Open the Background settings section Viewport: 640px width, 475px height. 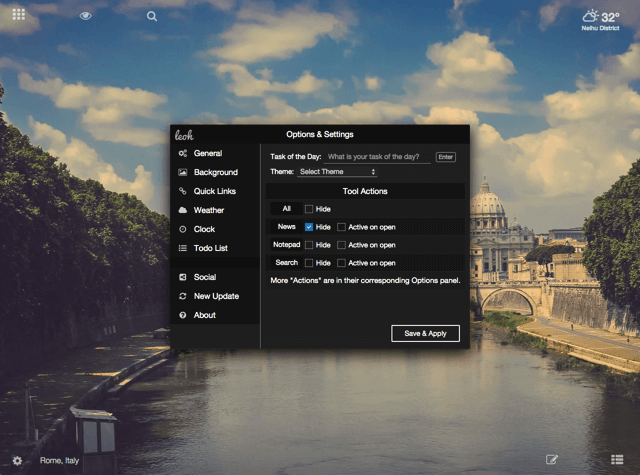(x=215, y=172)
